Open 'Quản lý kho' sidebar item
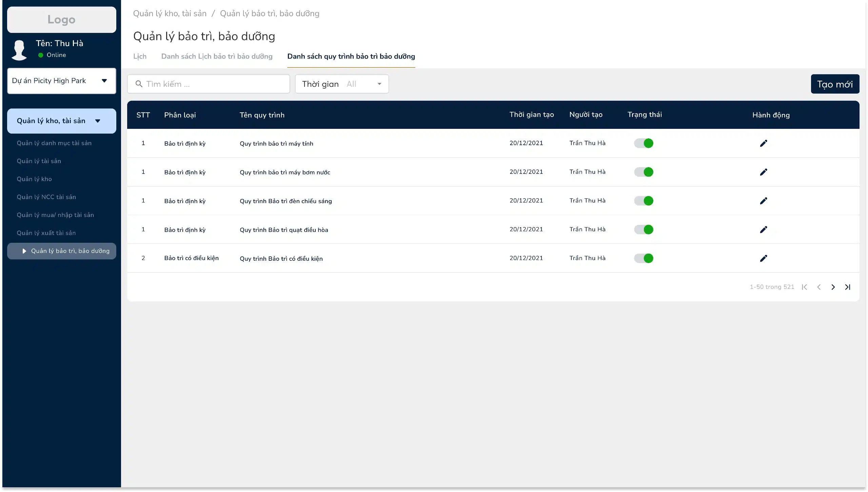 pyautogui.click(x=34, y=179)
